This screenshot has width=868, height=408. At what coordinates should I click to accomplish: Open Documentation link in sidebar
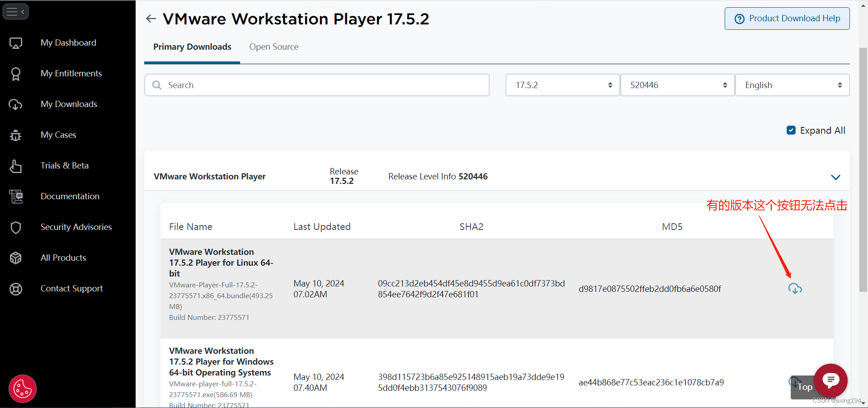pos(70,196)
